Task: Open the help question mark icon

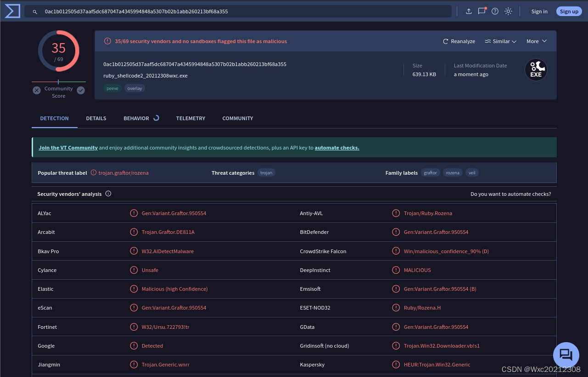Action: pyautogui.click(x=495, y=11)
